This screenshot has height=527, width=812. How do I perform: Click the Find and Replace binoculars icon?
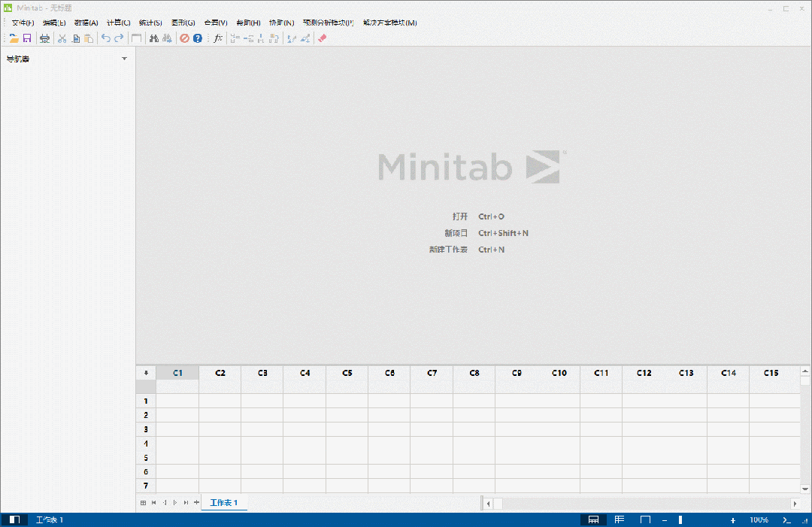pyautogui.click(x=167, y=38)
